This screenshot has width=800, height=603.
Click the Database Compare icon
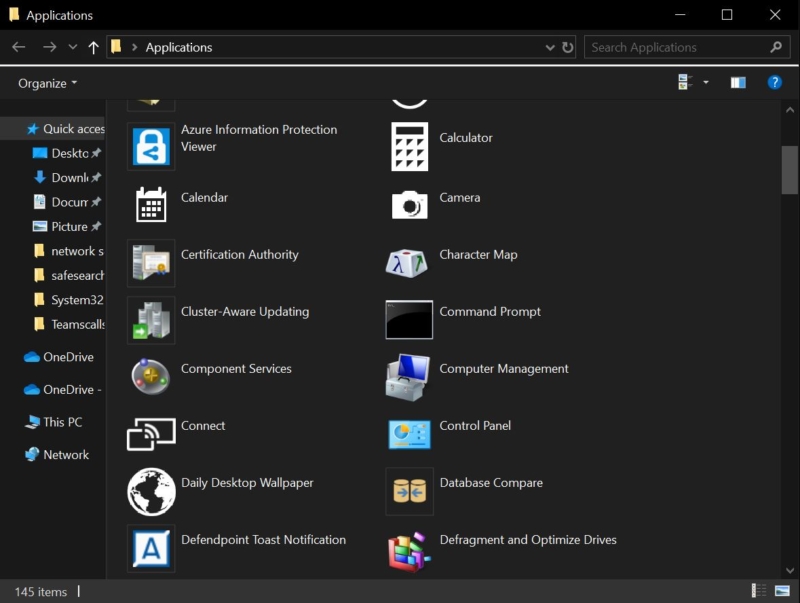pyautogui.click(x=409, y=491)
